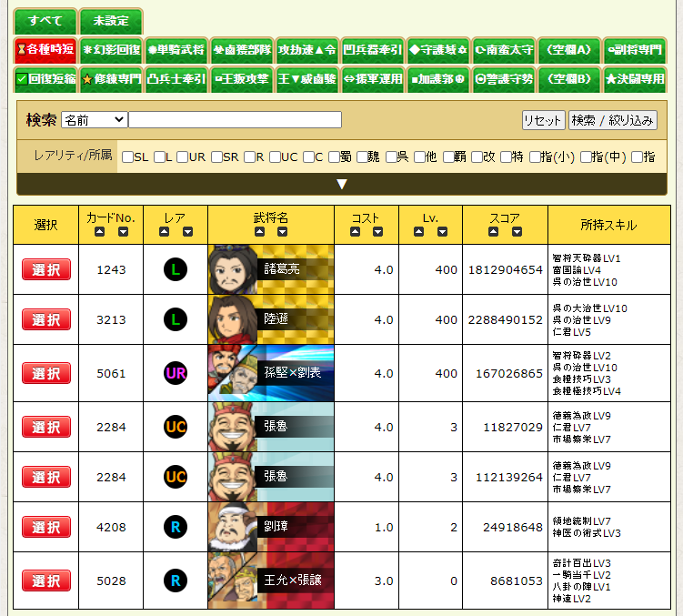The height and width of the screenshot is (616, 683).
Task: Sort コスト column ascending arrow
Action: 355,231
